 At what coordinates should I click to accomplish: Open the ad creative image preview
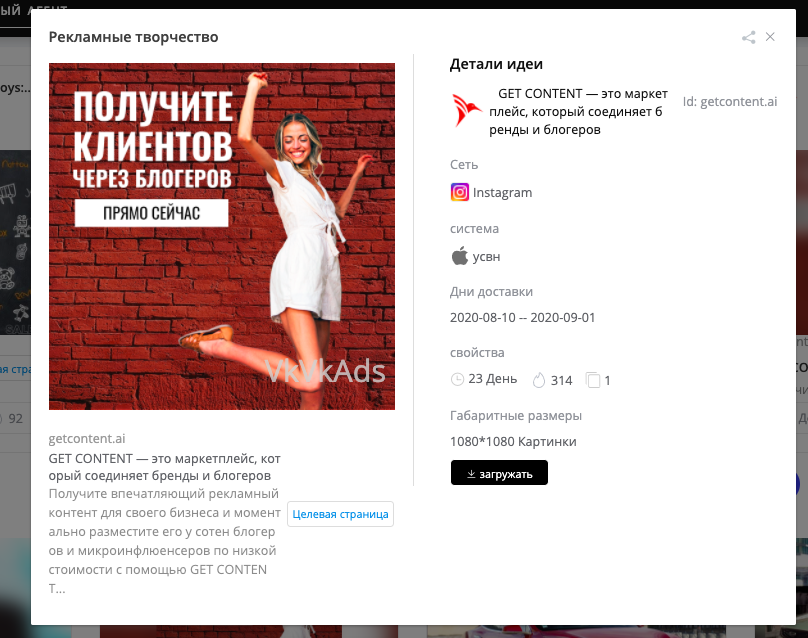point(222,237)
